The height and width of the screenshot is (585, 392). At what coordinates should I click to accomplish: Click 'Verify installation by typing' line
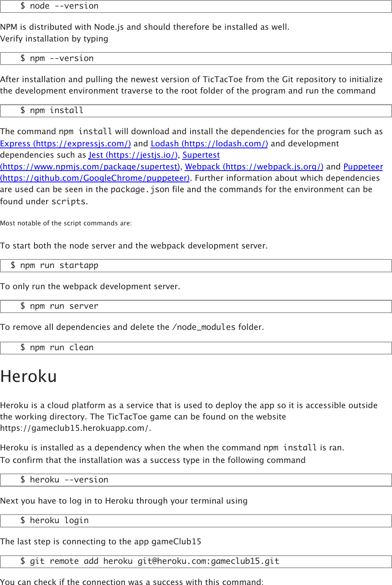[x=54, y=39]
